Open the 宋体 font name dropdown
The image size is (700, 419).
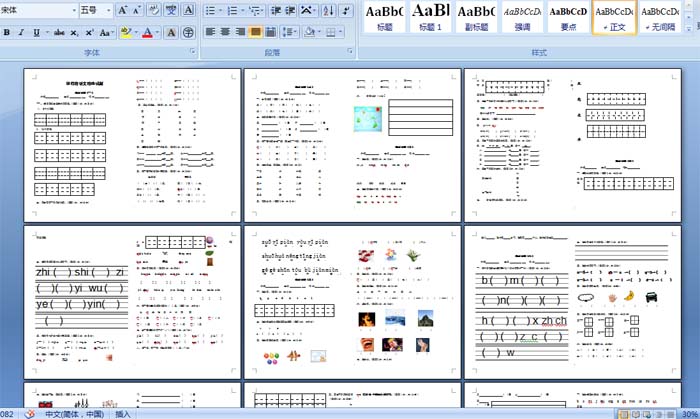point(74,10)
